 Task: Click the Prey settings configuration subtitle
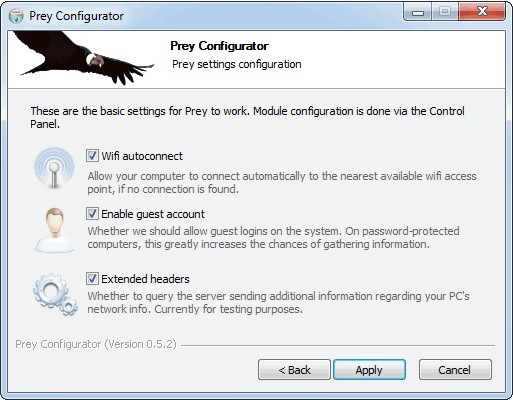(x=237, y=64)
